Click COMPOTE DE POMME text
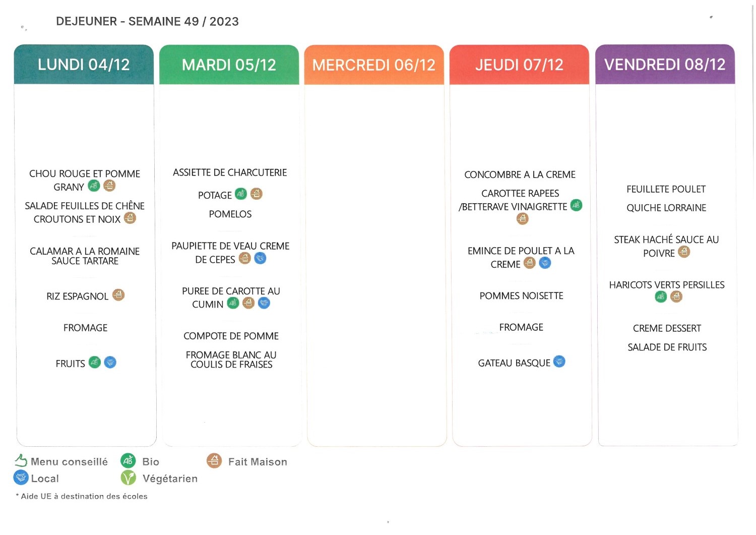 (231, 336)
